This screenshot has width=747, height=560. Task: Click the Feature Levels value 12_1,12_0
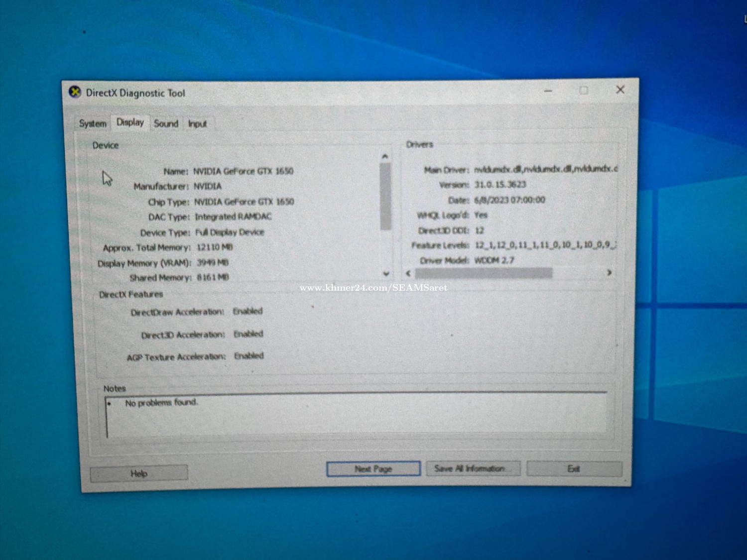point(546,245)
